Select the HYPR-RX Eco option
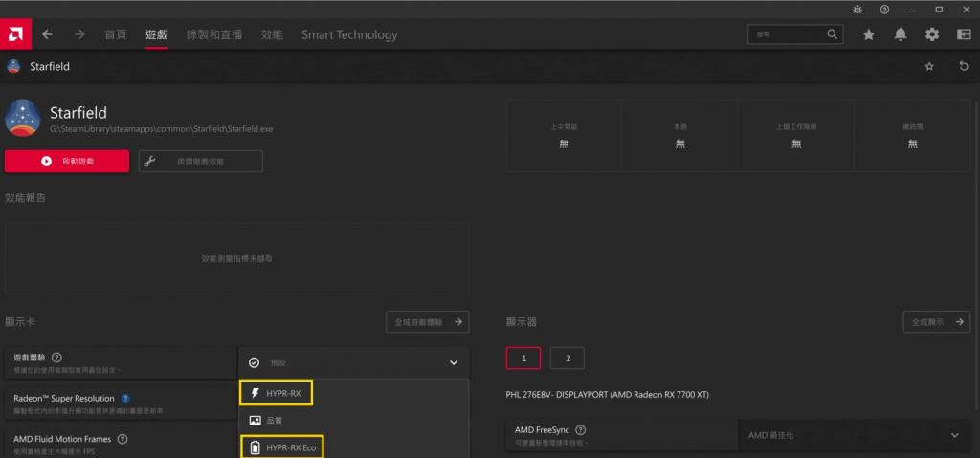 (282, 447)
